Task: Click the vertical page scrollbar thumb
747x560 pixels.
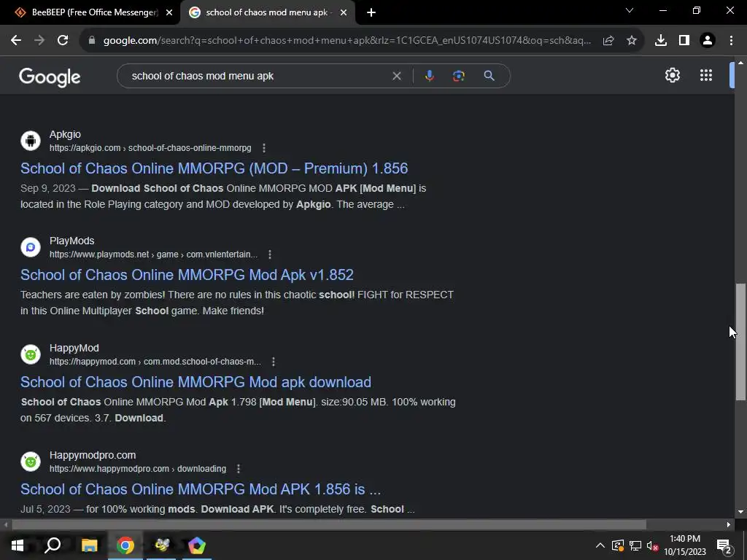Action: (741, 342)
